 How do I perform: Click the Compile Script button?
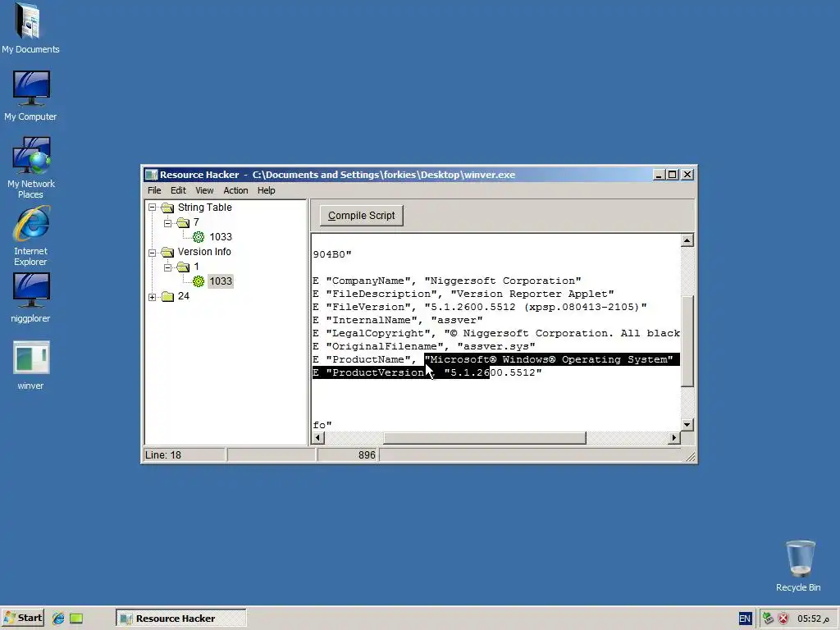pos(362,216)
